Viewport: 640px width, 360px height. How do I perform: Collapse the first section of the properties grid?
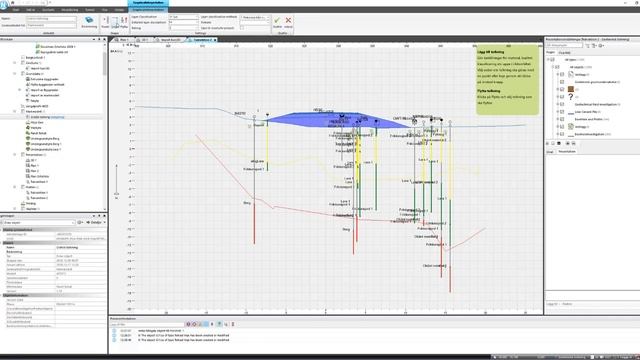(x=2, y=230)
